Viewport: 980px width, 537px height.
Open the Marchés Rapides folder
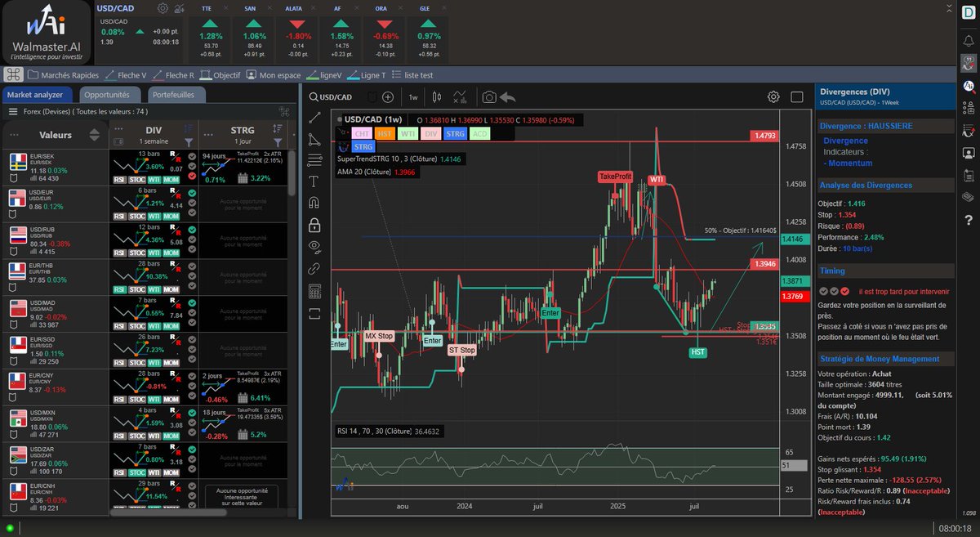click(63, 75)
